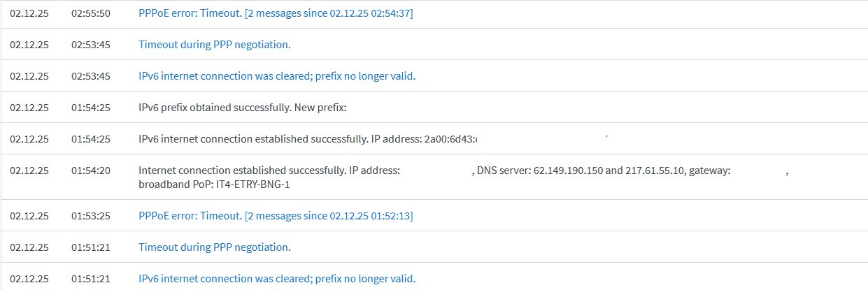Open the IPv6 connection cleared entry at 02:53:45
The image size is (868, 290).
[x=277, y=76]
